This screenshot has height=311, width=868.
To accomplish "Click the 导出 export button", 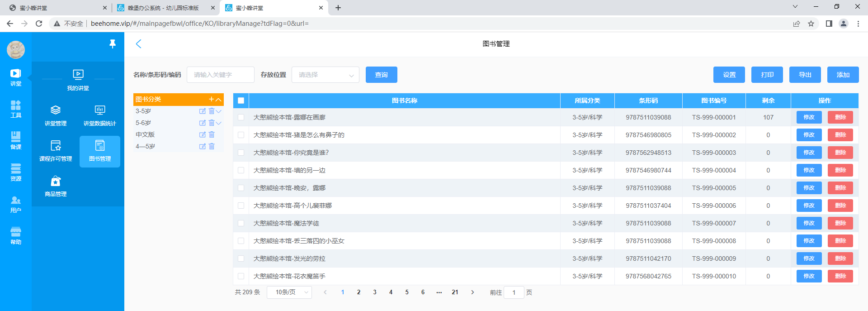I will point(805,75).
